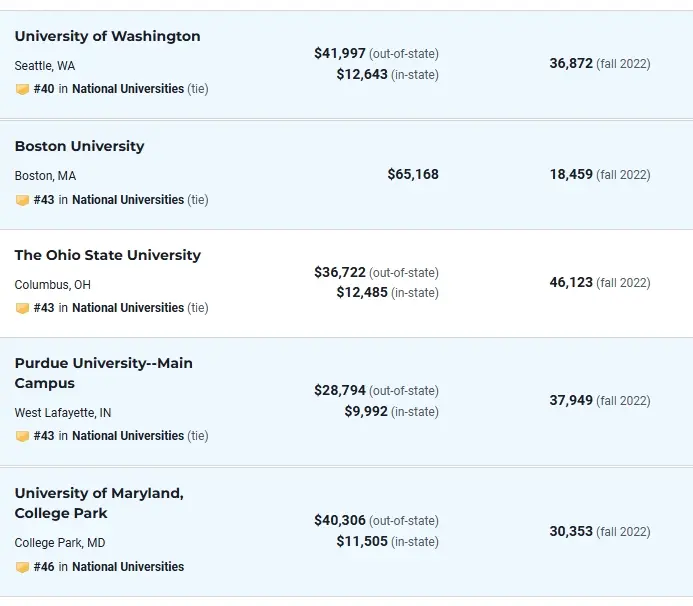Click National Universities link under Boston University
693x606 pixels.
(128, 200)
